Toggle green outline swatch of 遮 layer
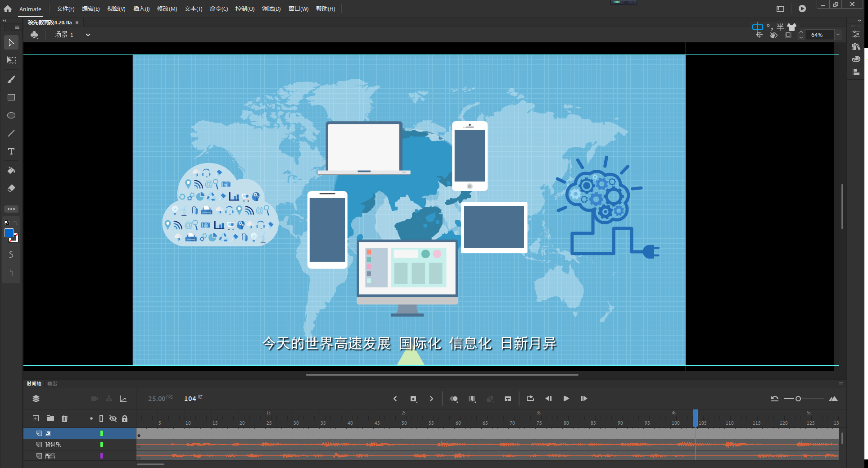The width and height of the screenshot is (868, 468). pos(102,433)
